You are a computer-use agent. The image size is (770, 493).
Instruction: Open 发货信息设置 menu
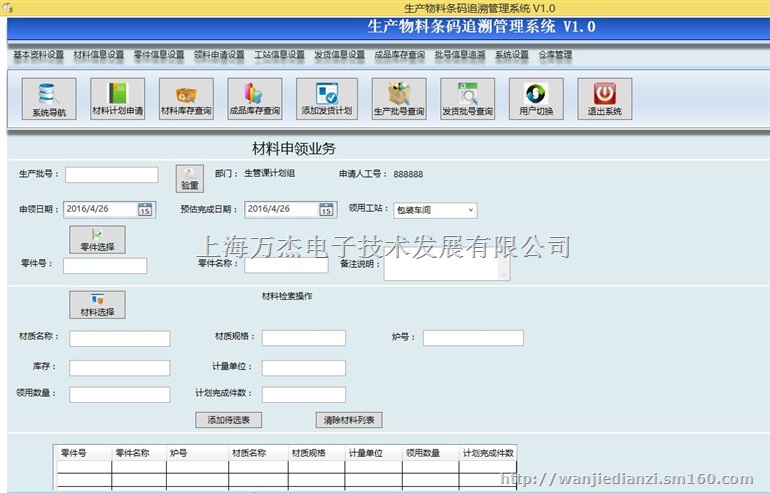tap(339, 55)
